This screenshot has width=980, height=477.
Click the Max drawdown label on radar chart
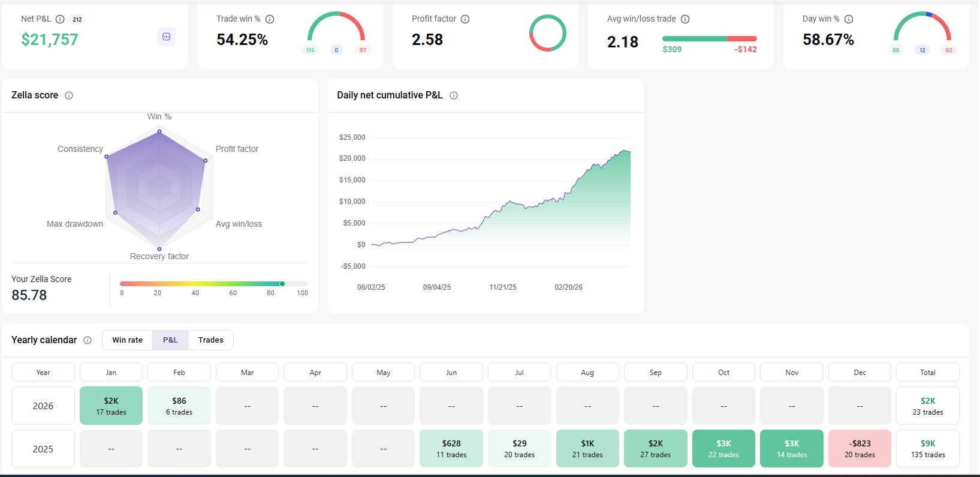[x=75, y=224]
